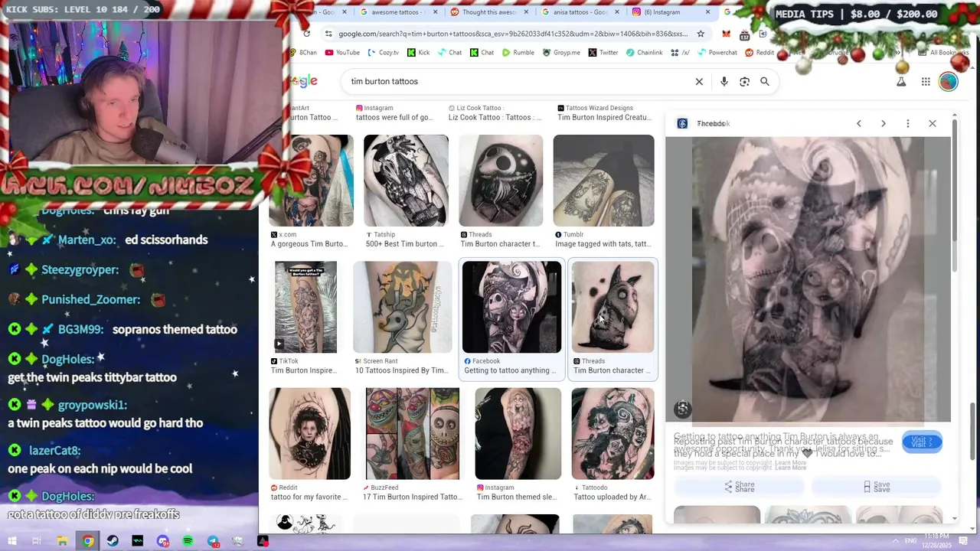Image resolution: width=980 pixels, height=551 pixels.
Task: Open preview panel more options menu
Action: tap(908, 123)
